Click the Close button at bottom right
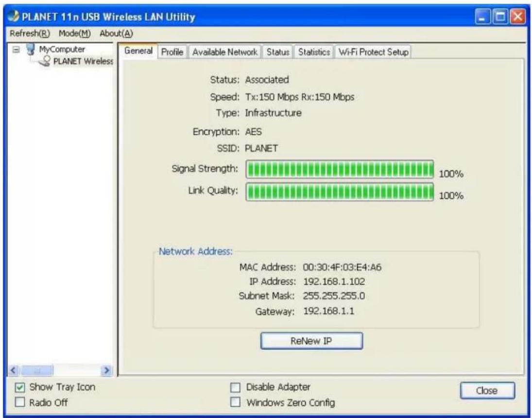Viewport: 532px width, 418px height. 487,390
